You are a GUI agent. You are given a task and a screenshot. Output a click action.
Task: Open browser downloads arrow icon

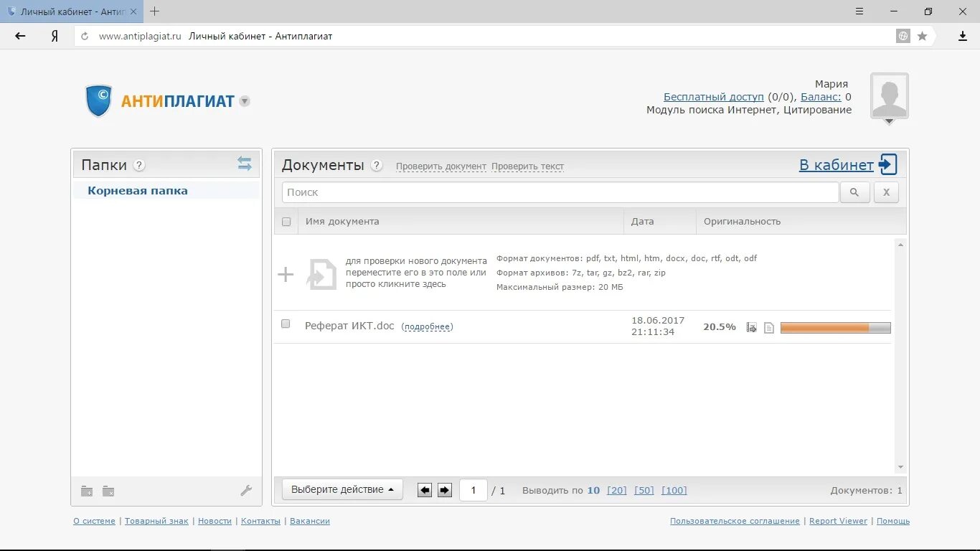click(963, 36)
